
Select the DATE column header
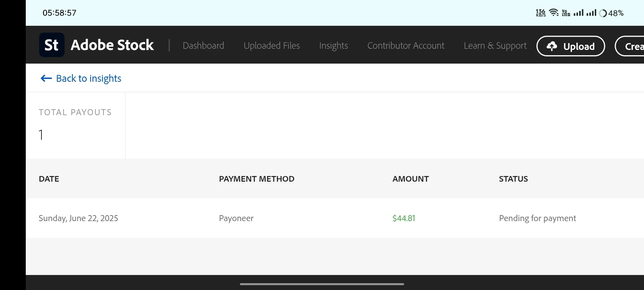(49, 179)
